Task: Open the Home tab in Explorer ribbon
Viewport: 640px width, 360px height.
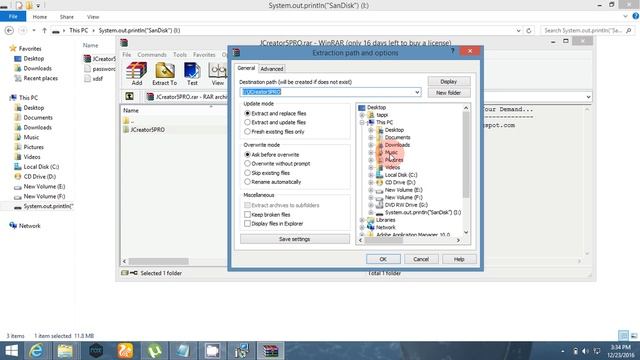Action: tap(40, 17)
